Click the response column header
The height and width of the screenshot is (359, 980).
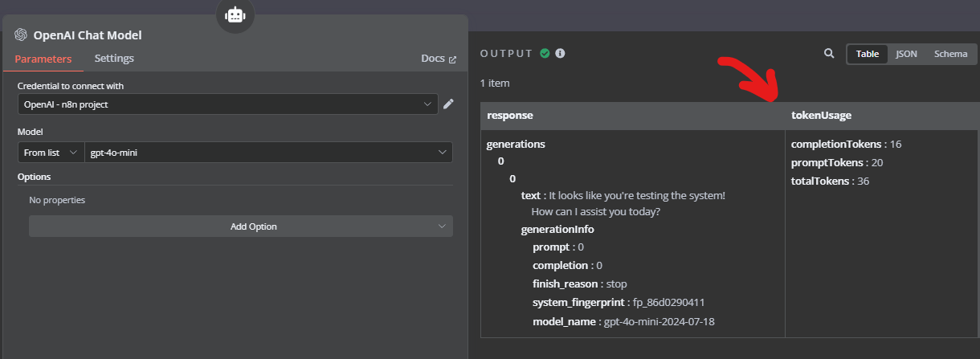[x=510, y=116]
